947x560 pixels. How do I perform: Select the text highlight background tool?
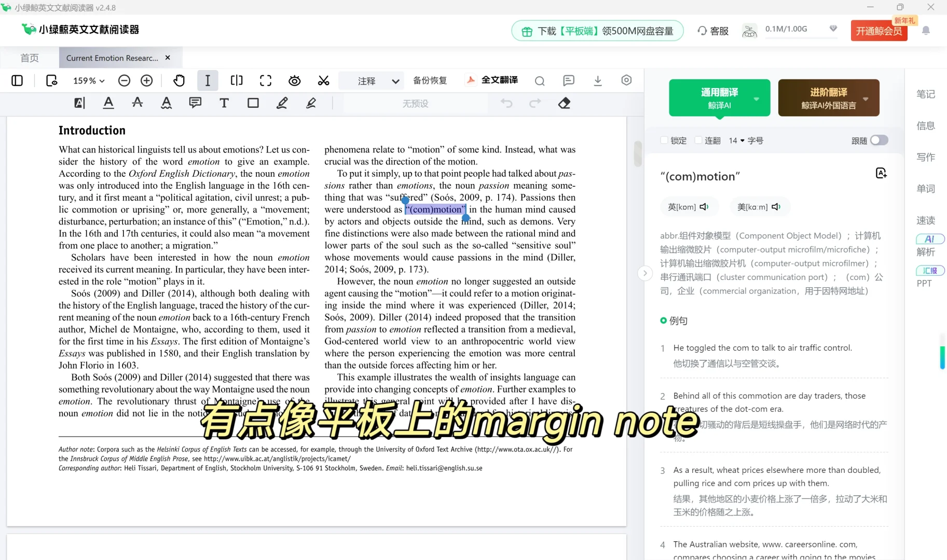[79, 103]
